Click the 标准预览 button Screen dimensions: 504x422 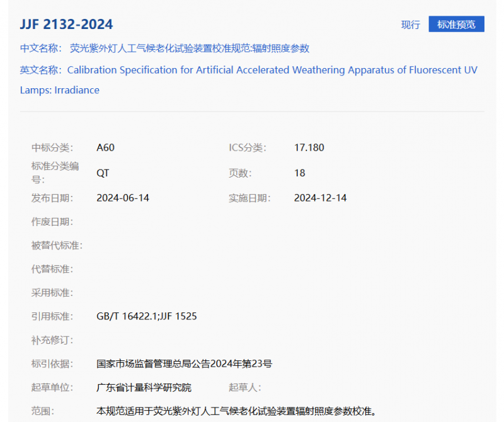pyautogui.click(x=456, y=25)
